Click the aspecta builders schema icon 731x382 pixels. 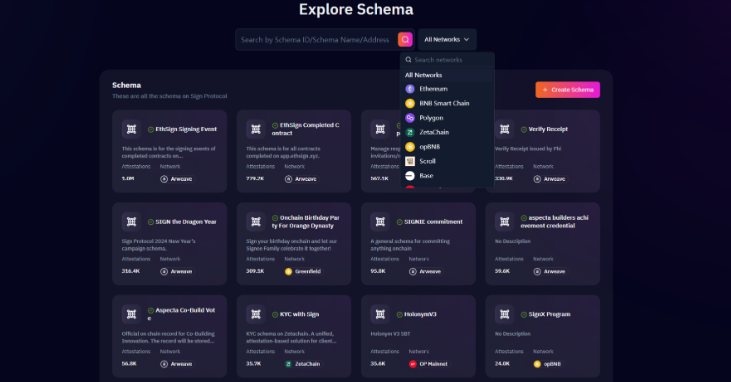tap(504, 222)
